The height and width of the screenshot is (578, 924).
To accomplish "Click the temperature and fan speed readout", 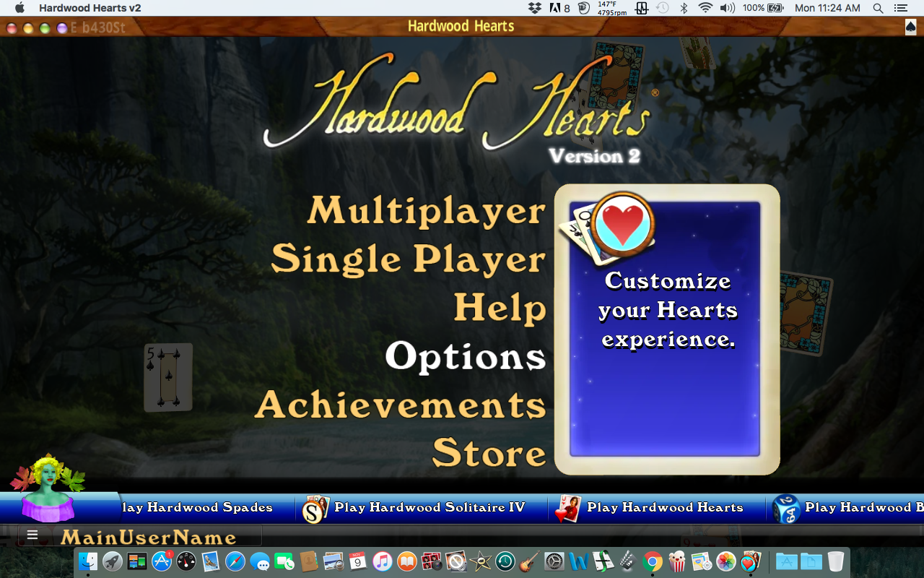I will click(x=611, y=8).
